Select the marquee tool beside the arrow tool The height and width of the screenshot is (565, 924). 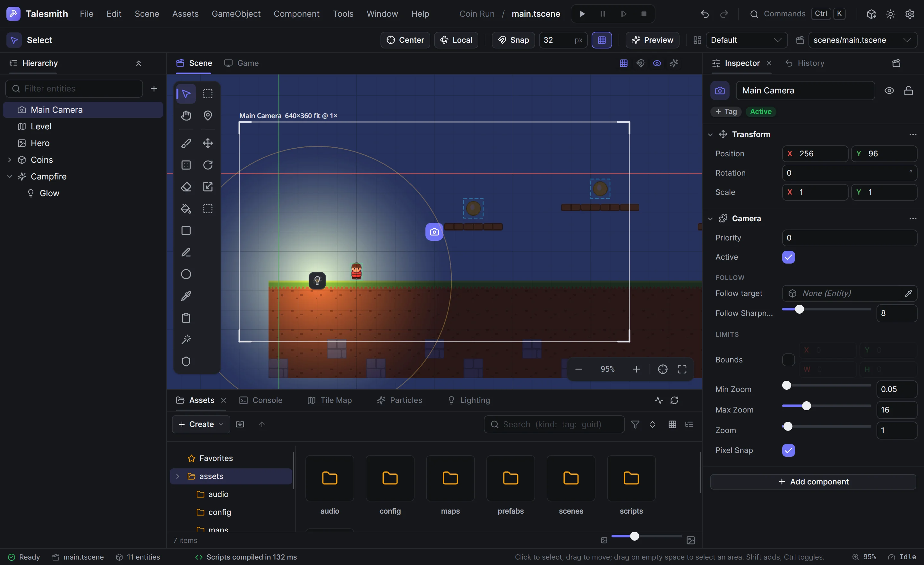point(208,93)
